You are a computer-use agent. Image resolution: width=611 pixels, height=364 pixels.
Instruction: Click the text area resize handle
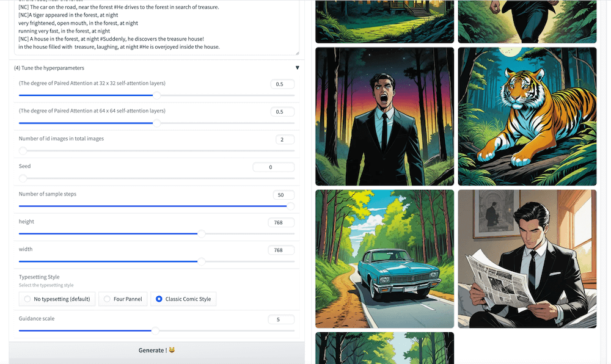tap(296, 53)
